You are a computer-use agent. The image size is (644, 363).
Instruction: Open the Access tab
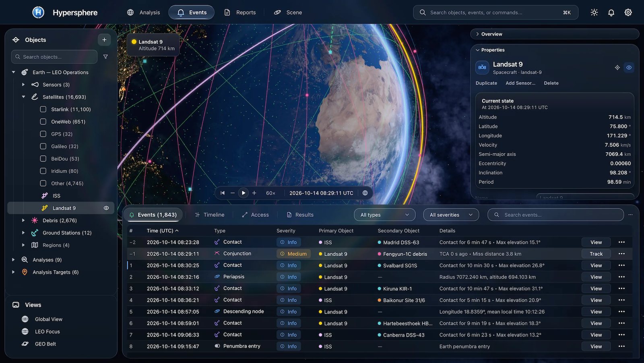255,215
